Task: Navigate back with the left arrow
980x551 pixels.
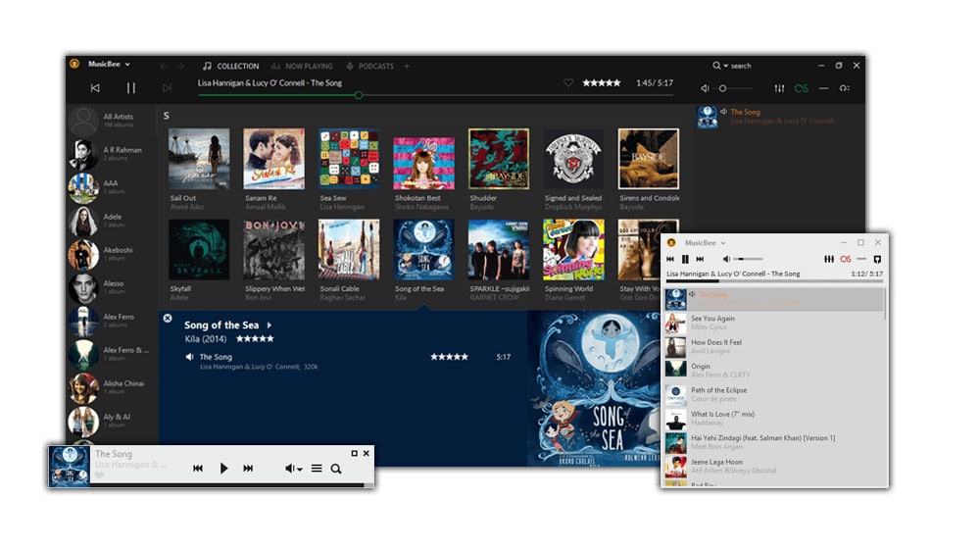Action: click(x=164, y=66)
